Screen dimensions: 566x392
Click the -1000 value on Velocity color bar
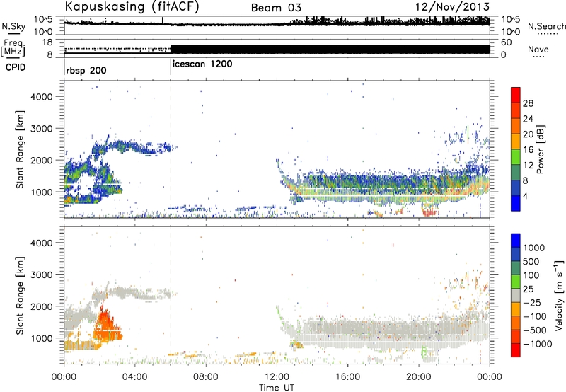coord(538,344)
